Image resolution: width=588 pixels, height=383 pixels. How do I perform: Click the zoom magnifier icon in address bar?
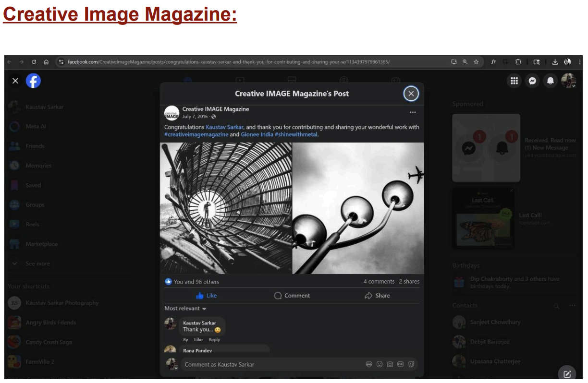[465, 62]
